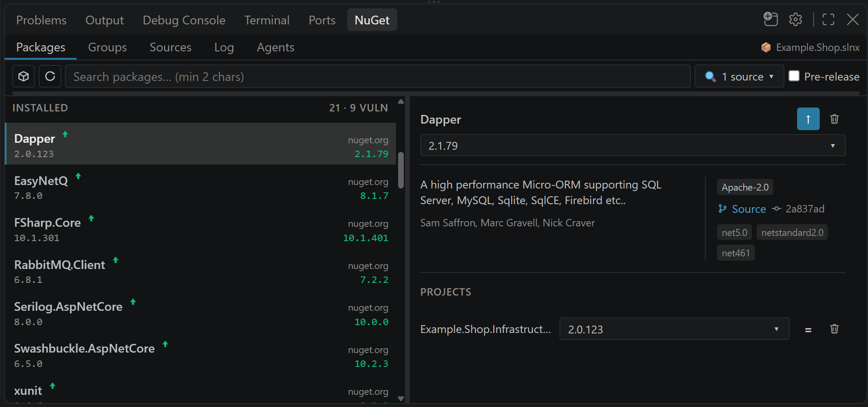Image resolution: width=868 pixels, height=407 pixels.
Task: Refresh the installed packages list
Action: pyautogui.click(x=50, y=77)
